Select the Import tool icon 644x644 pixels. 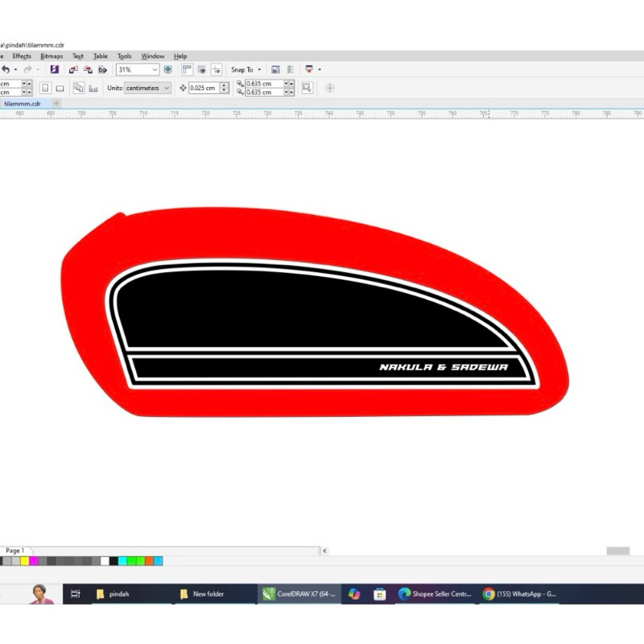73,69
